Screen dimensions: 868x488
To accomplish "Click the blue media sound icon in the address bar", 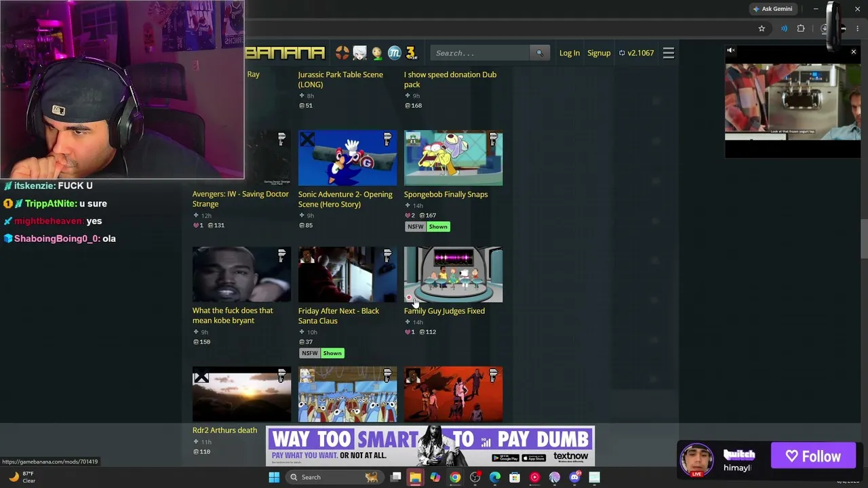I will pyautogui.click(x=784, y=28).
